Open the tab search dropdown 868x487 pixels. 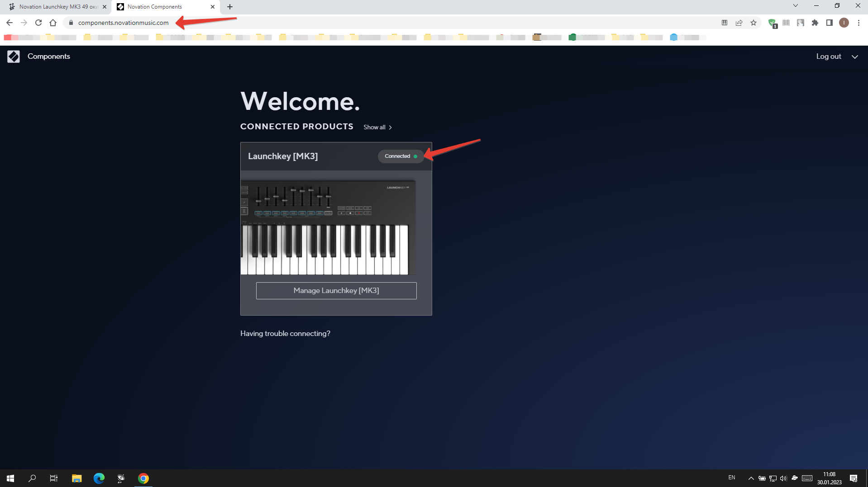point(795,6)
